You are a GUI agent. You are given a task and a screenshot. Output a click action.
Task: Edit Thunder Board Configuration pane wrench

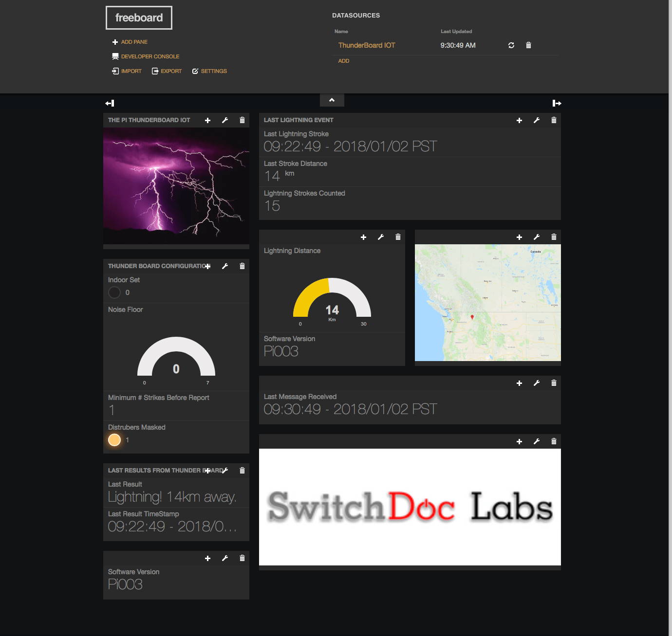click(x=225, y=266)
